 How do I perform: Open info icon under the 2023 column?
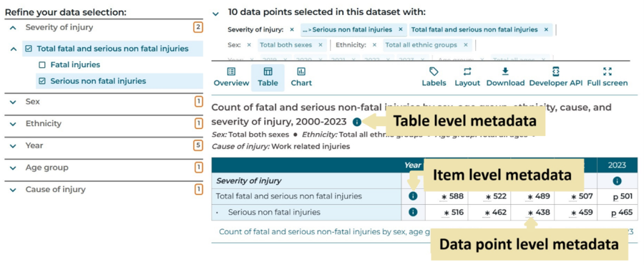pos(617,180)
